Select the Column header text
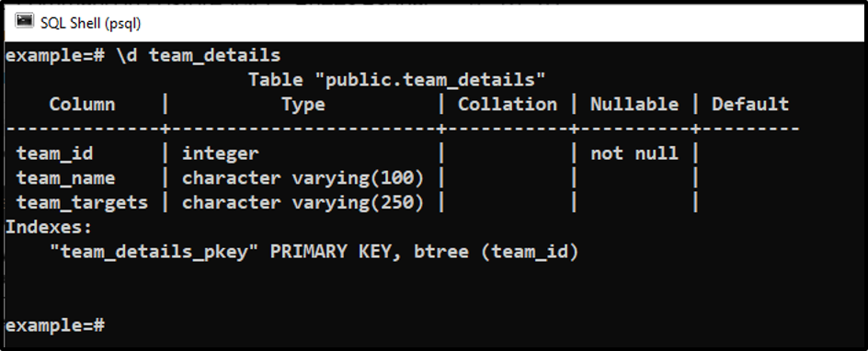Image resolution: width=868 pixels, height=351 pixels. point(82,105)
